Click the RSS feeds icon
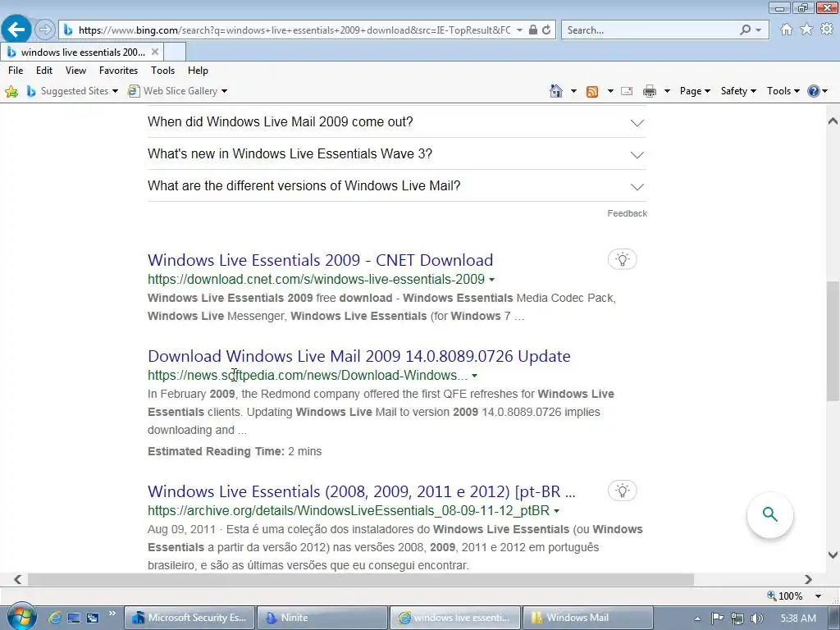The width and height of the screenshot is (840, 630). click(592, 91)
